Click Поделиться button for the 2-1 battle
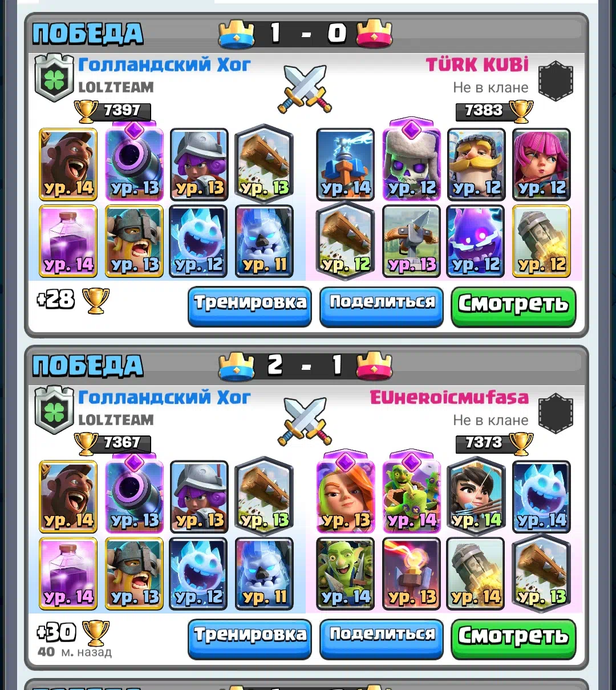616x690 pixels. tap(382, 639)
